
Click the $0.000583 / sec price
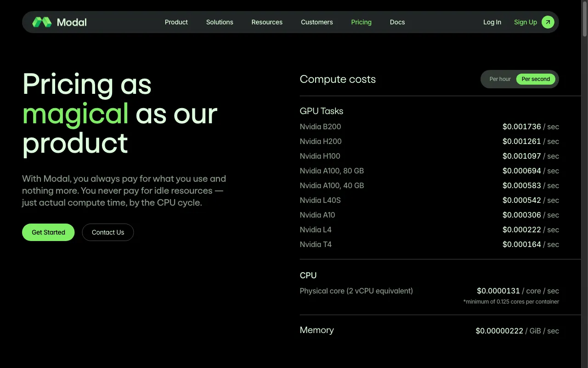click(x=531, y=185)
